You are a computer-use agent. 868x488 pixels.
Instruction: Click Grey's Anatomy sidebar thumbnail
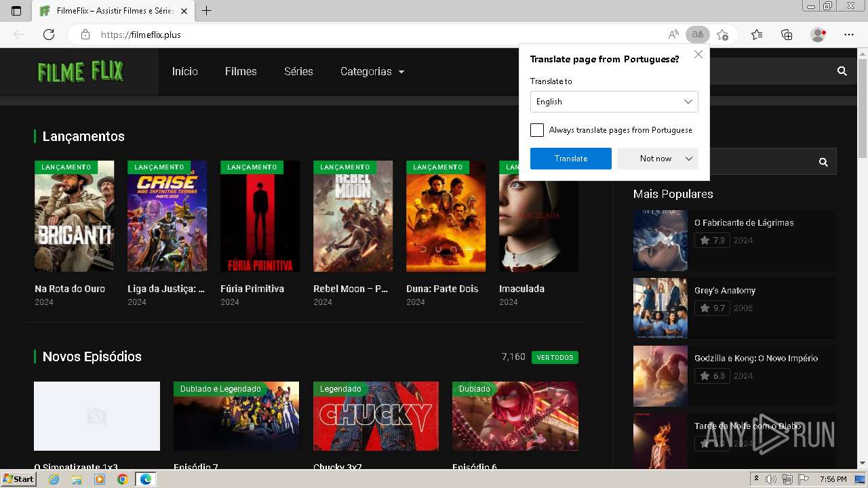pos(660,308)
